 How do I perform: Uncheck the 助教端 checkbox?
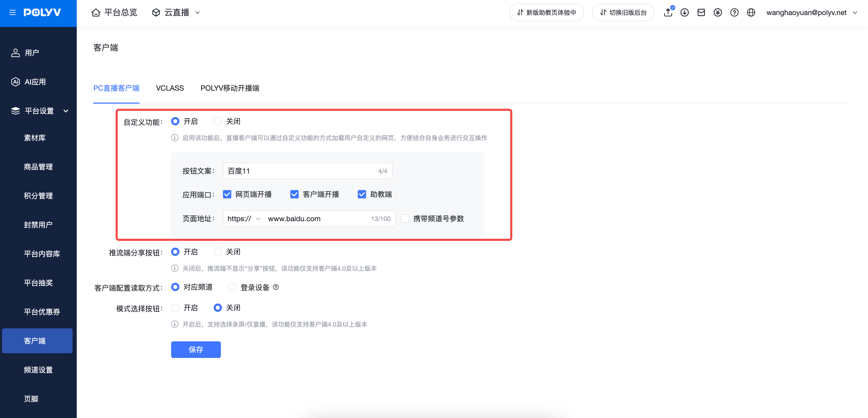(362, 194)
